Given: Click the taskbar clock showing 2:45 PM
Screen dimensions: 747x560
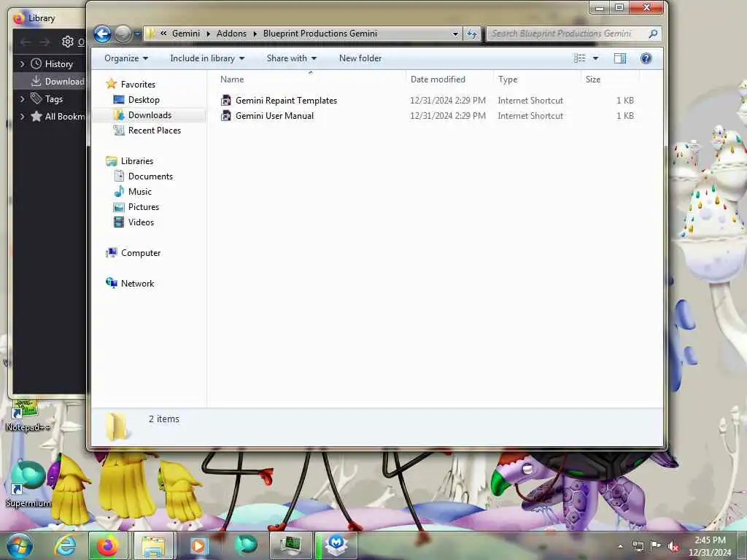Looking at the screenshot, I should [710, 546].
